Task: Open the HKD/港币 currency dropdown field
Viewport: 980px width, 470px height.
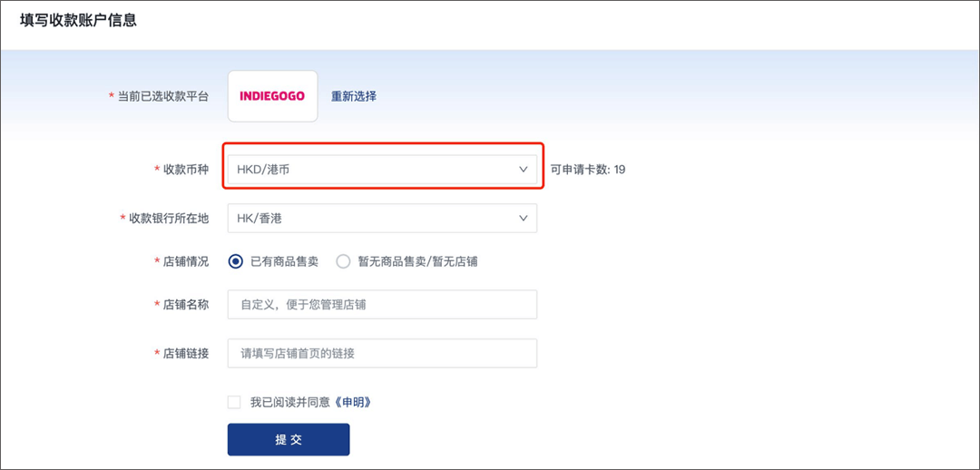Action: (x=383, y=170)
